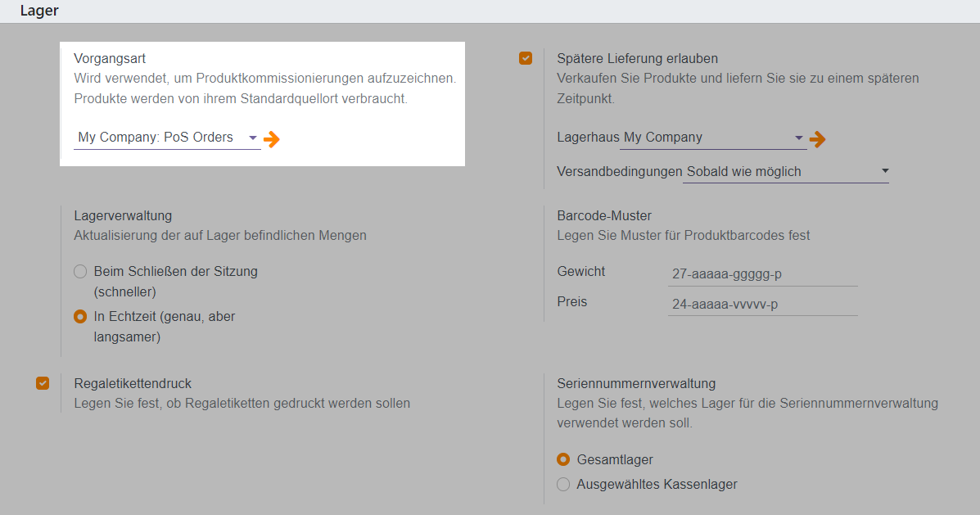Edit the Gewicht barcode pattern field
The height and width of the screenshot is (515, 980).
[761, 274]
